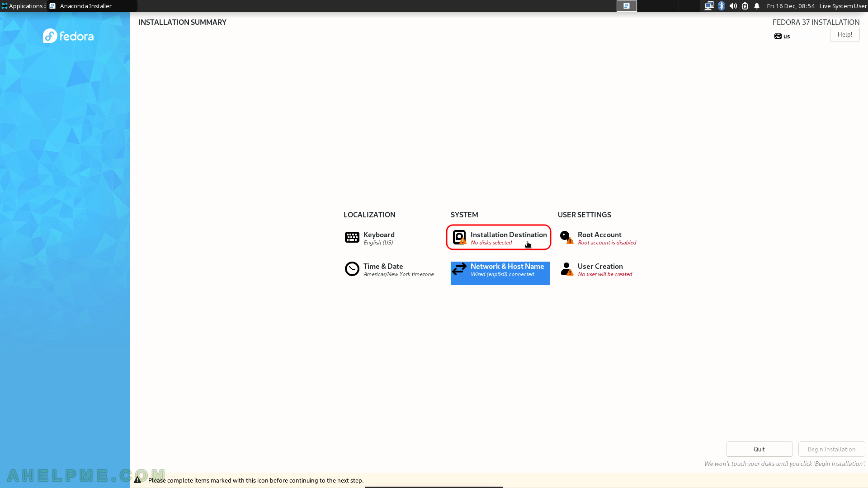
Task: Click 'Wired (enp5s0) connected' text
Action: click(x=502, y=275)
